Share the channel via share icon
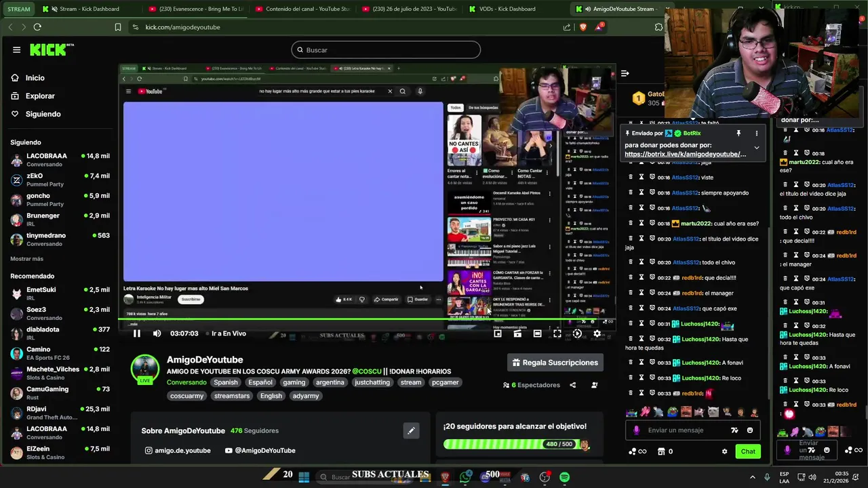This screenshot has height=488, width=868. click(x=572, y=385)
